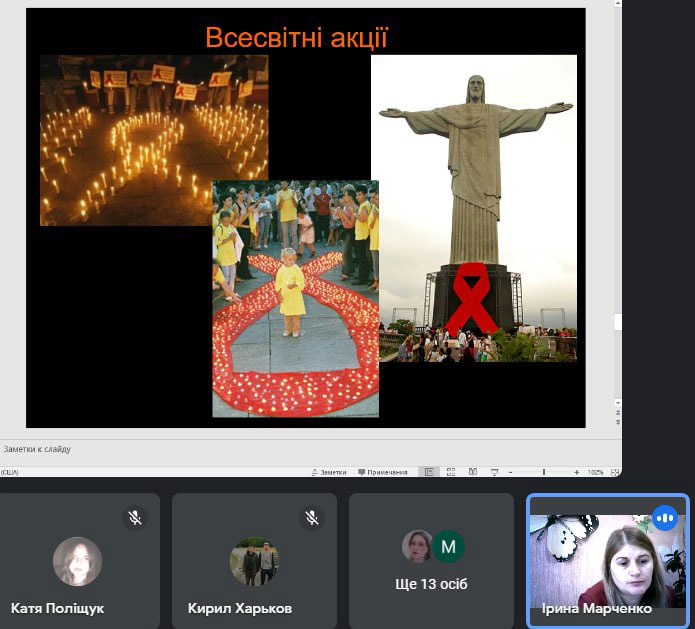Click the Кирил Харьков name label
Viewport: 695px width, 629px height.
click(x=240, y=609)
